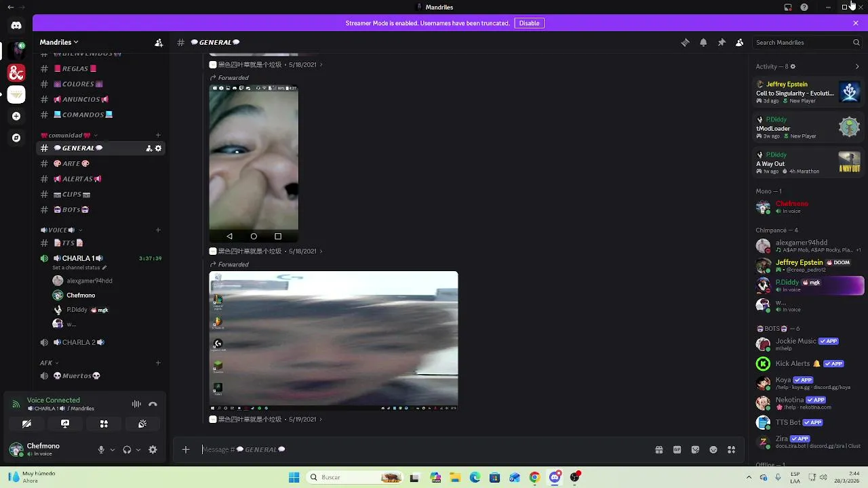Join the CHARLA 2 voice channel
Image resolution: width=868 pixels, height=488 pixels.
pos(100,342)
